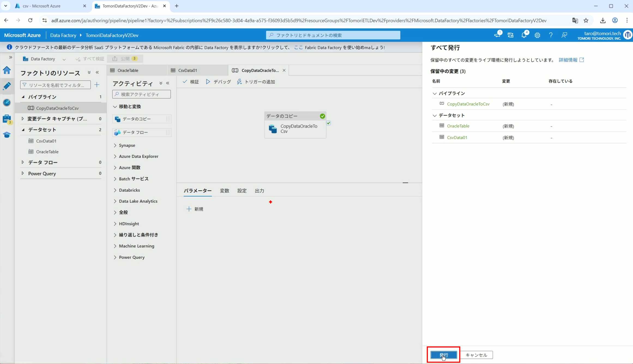The image size is (633, 364).
Task: Switch to the 変数 tab
Action: pyautogui.click(x=224, y=191)
